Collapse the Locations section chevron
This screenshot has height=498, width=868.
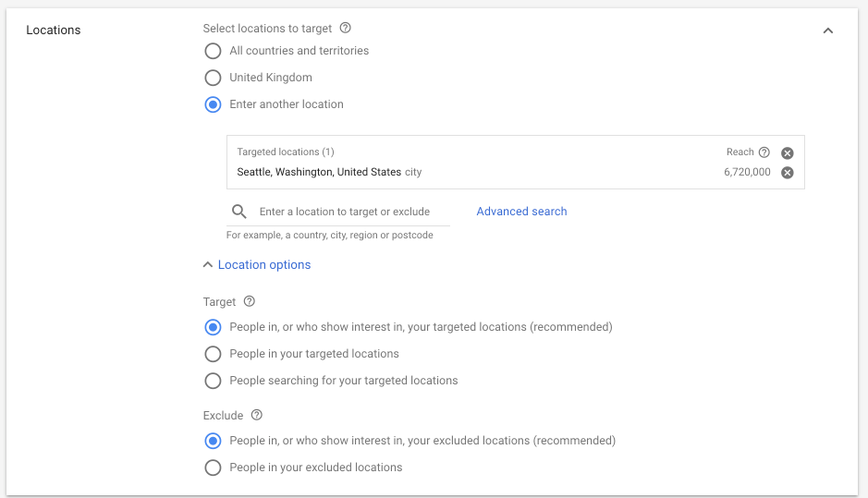pos(828,30)
